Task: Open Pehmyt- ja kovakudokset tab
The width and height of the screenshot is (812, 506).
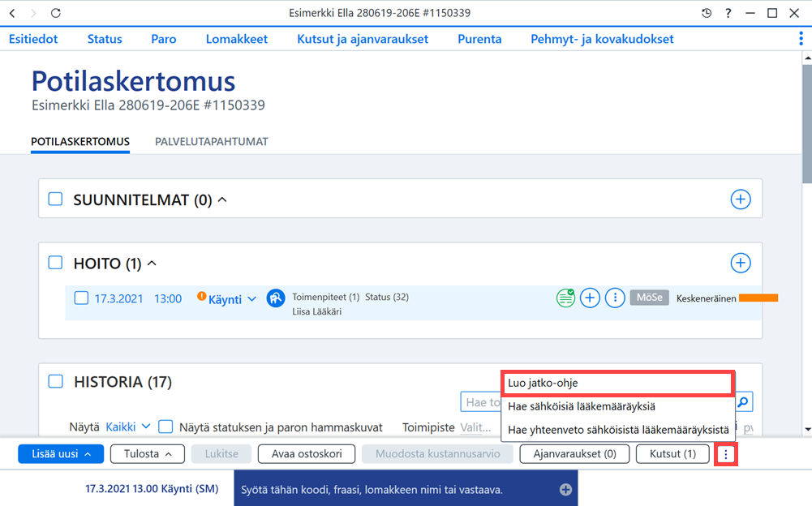Action: pyautogui.click(x=602, y=40)
